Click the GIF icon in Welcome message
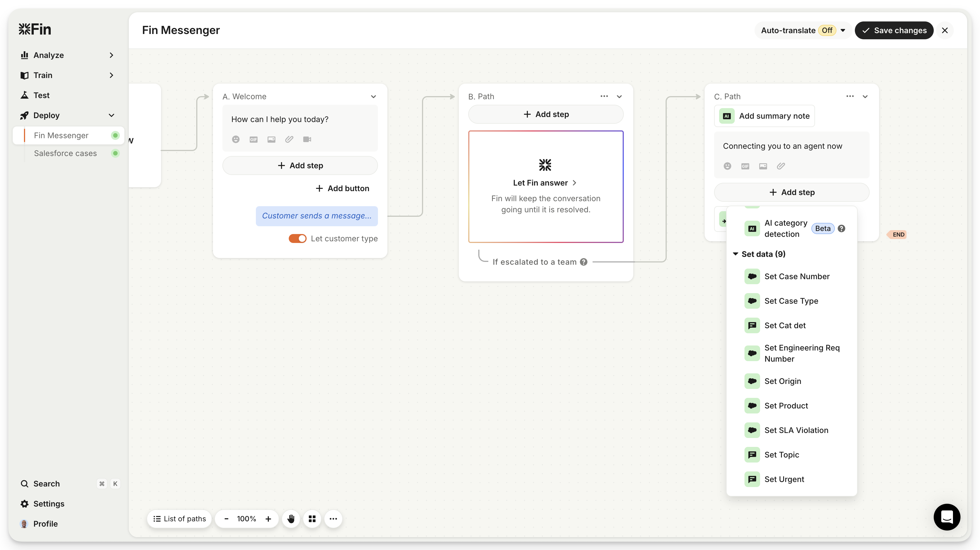 [253, 139]
